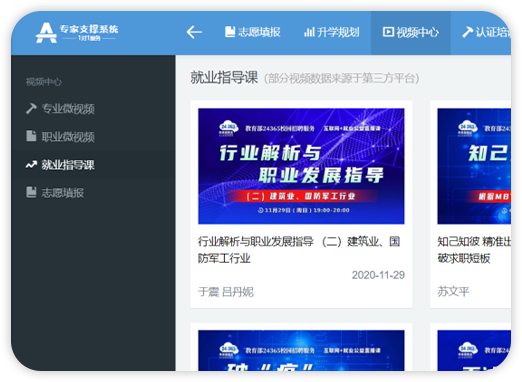The width and height of the screenshot is (522, 382).
Task: Click the book icon beside sidebar 志愿填报
Action: (31, 192)
